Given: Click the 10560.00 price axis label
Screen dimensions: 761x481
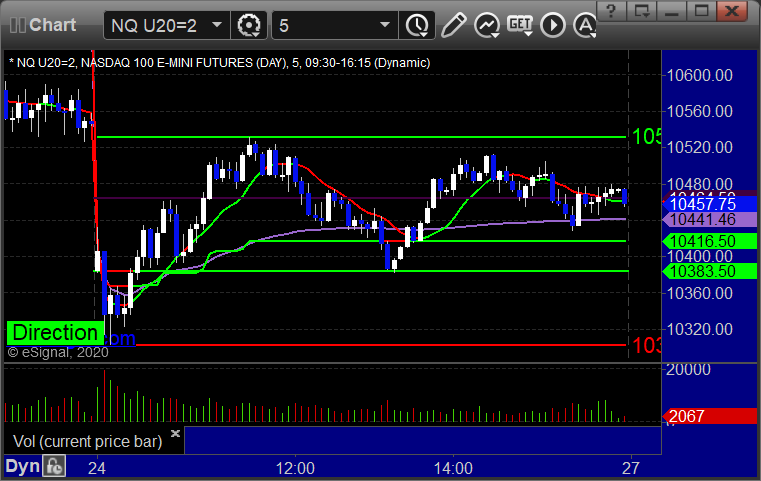Looking at the screenshot, I should [700, 111].
